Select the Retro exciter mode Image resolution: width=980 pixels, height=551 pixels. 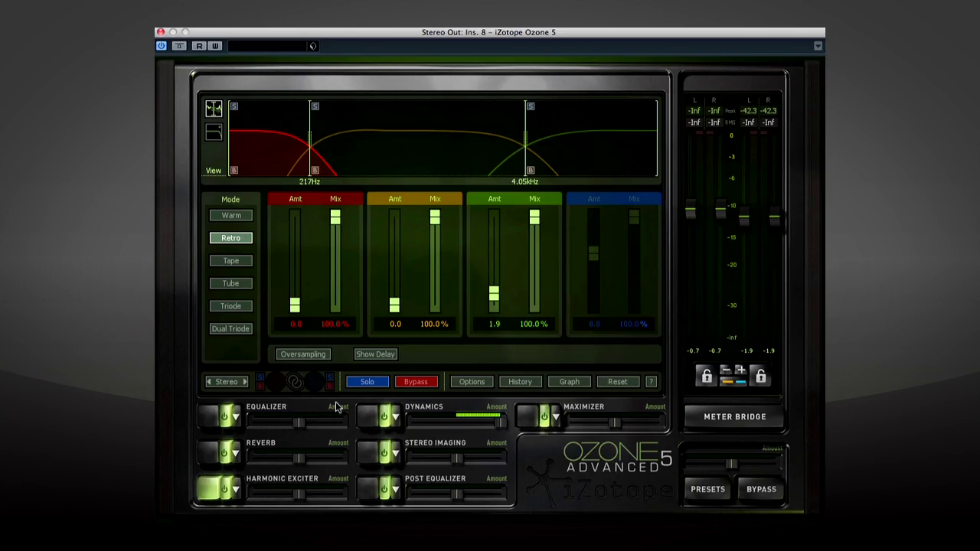[x=230, y=238]
